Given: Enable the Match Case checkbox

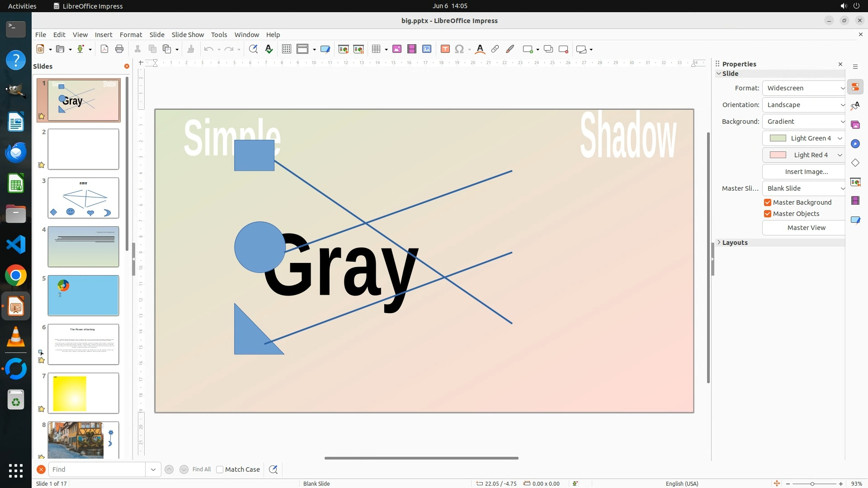Looking at the screenshot, I should [x=220, y=469].
